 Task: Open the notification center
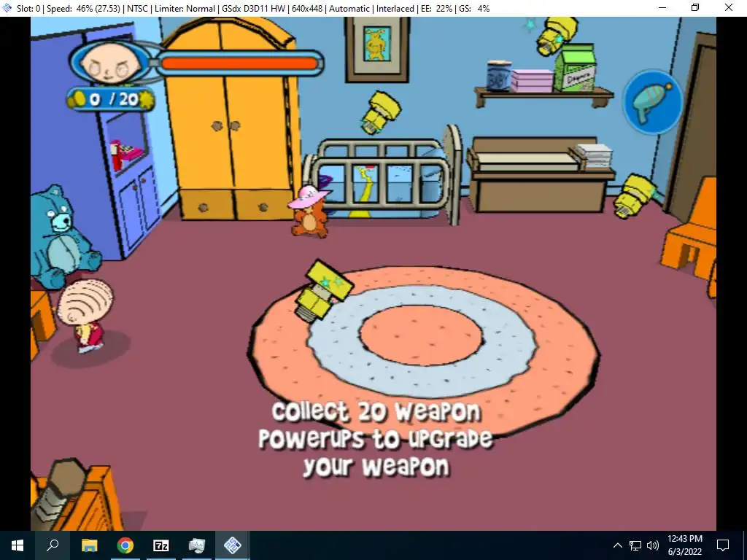[723, 545]
